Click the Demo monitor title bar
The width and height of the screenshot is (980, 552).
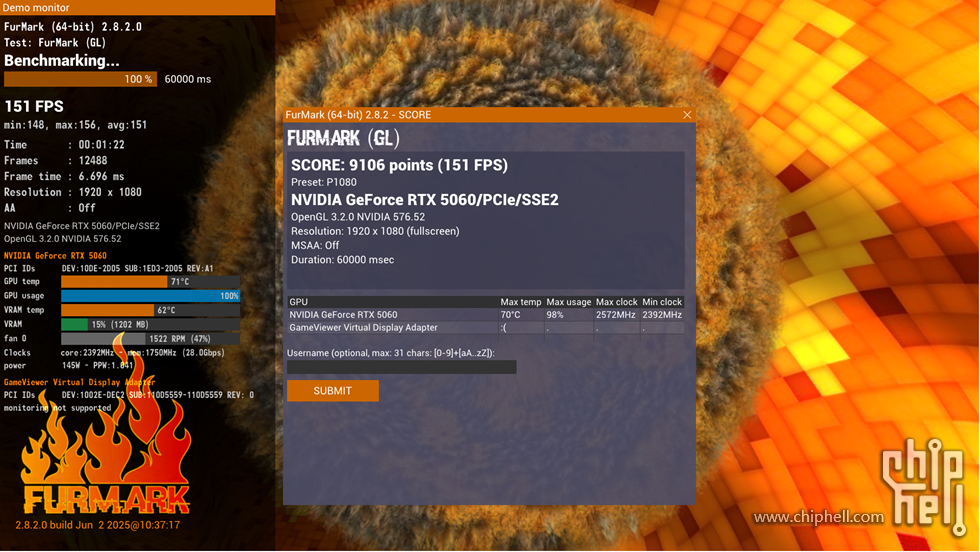click(x=138, y=8)
